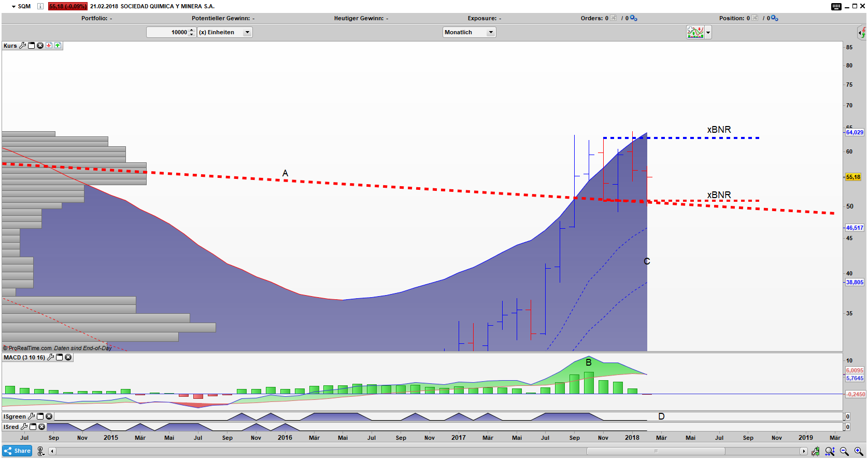
Task: Toggle the side trading panel arrow
Action: click(861, 33)
